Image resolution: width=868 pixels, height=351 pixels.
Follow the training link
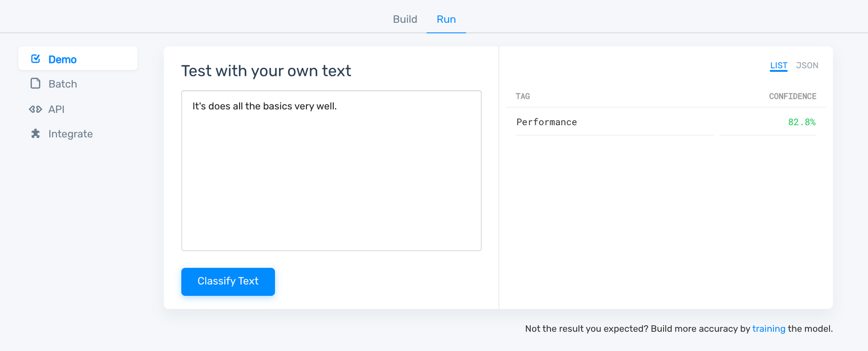(x=769, y=329)
